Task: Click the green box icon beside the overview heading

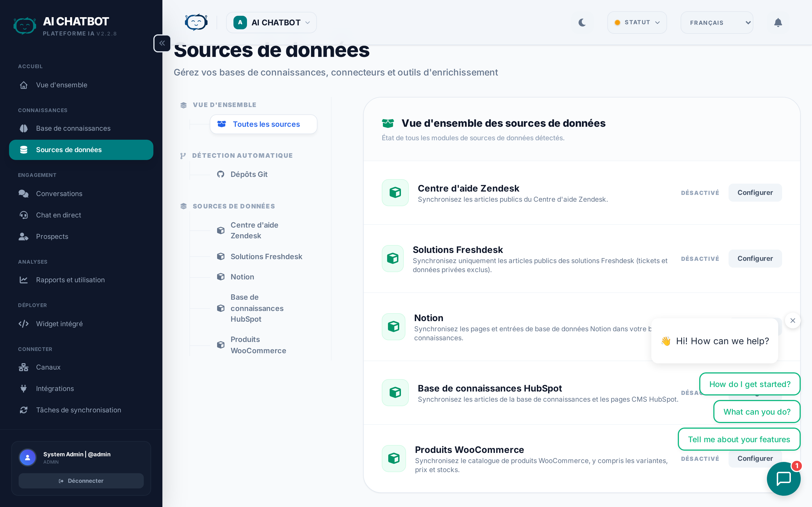Action: point(388,123)
